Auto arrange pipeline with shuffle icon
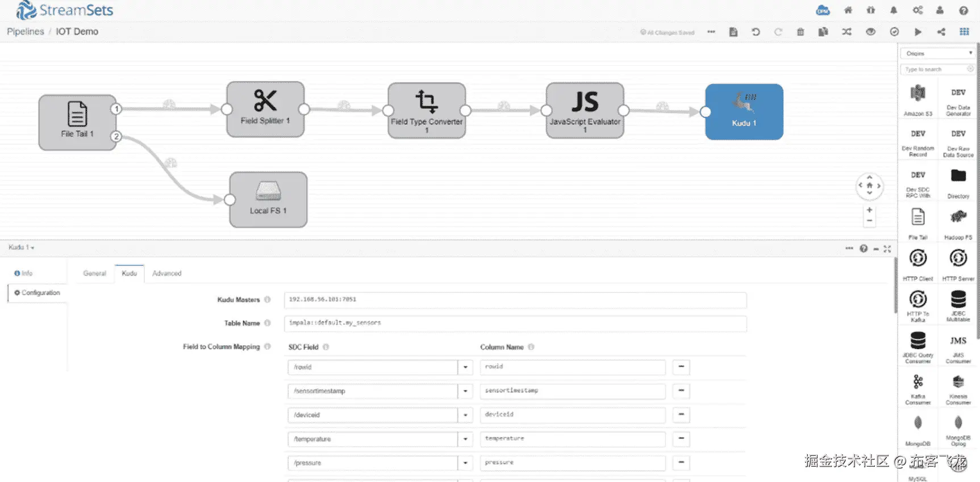The width and height of the screenshot is (980, 482). point(846,32)
